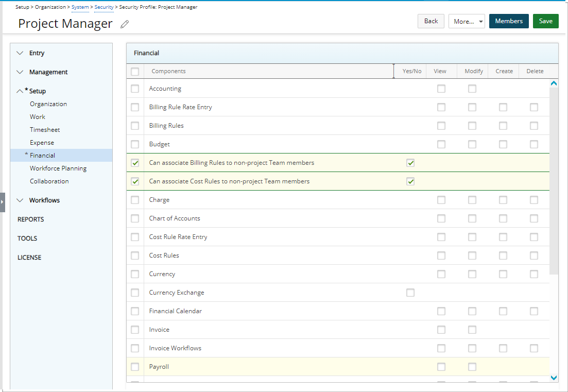The image size is (568, 392).
Task: Click the vertical scrollbar of the Financial list
Action: (554, 180)
